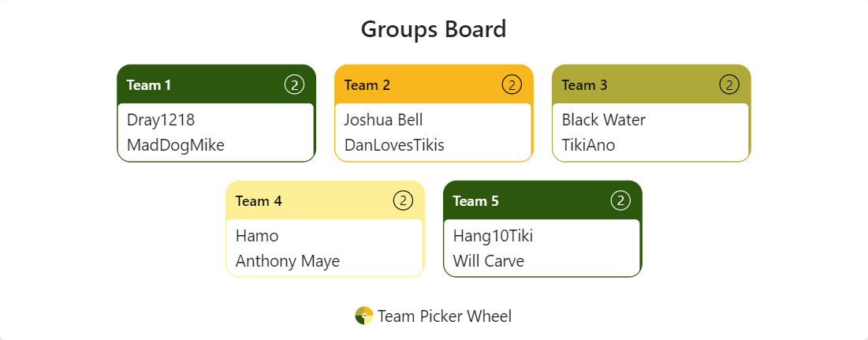Open the Team Picker Wheel text link
This screenshot has height=340, width=868.
click(x=445, y=316)
